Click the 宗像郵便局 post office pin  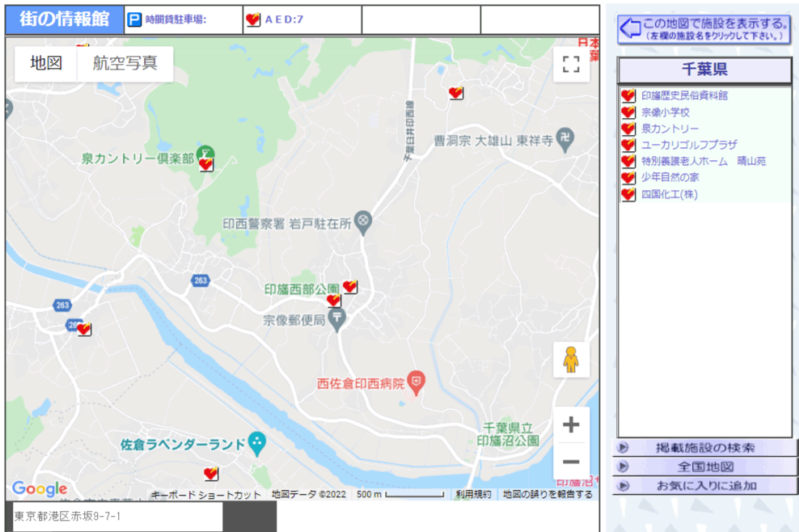coord(336,319)
